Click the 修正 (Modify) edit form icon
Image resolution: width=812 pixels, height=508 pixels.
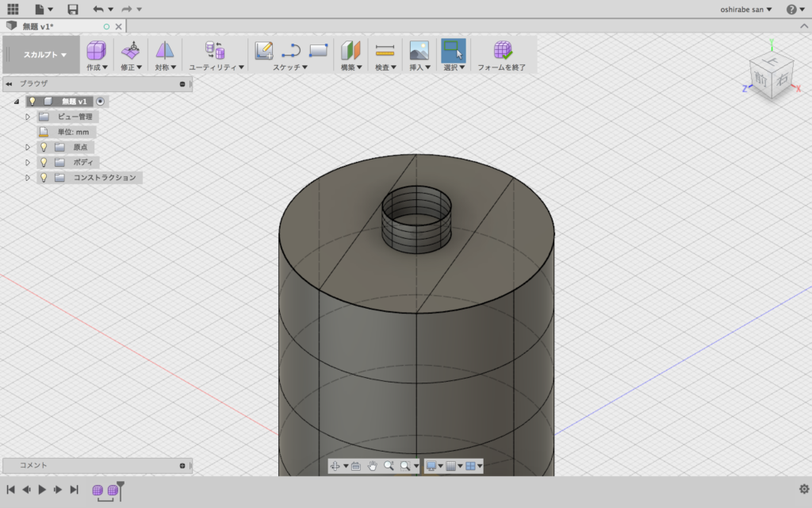tap(131, 51)
